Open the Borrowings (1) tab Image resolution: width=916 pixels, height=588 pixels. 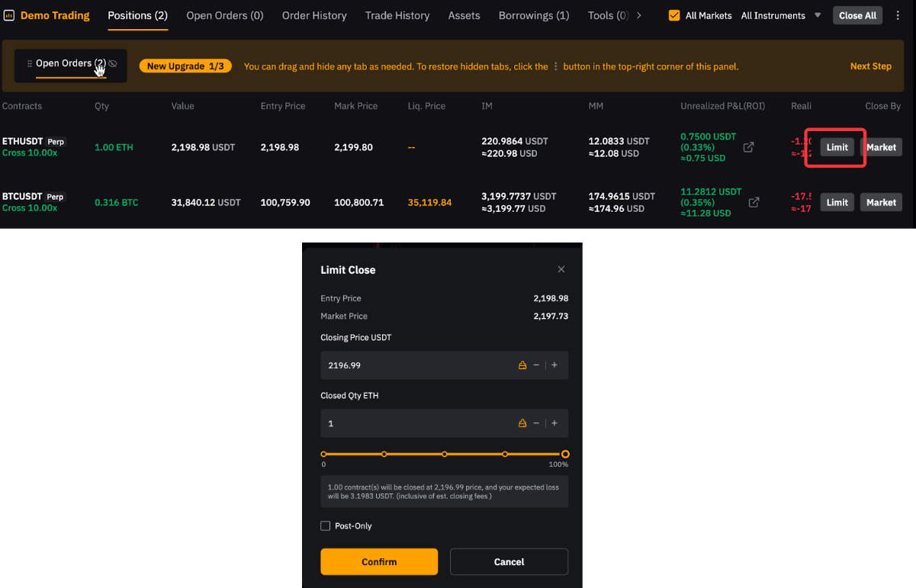click(x=533, y=15)
